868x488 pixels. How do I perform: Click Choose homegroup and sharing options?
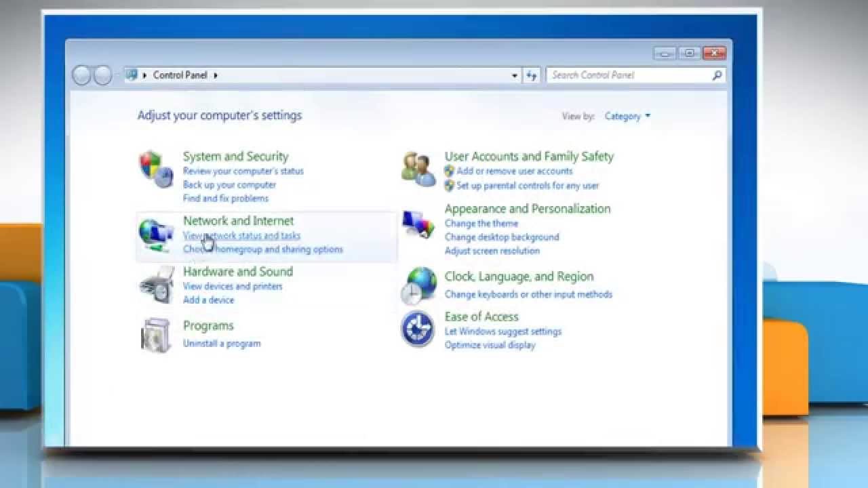click(263, 249)
